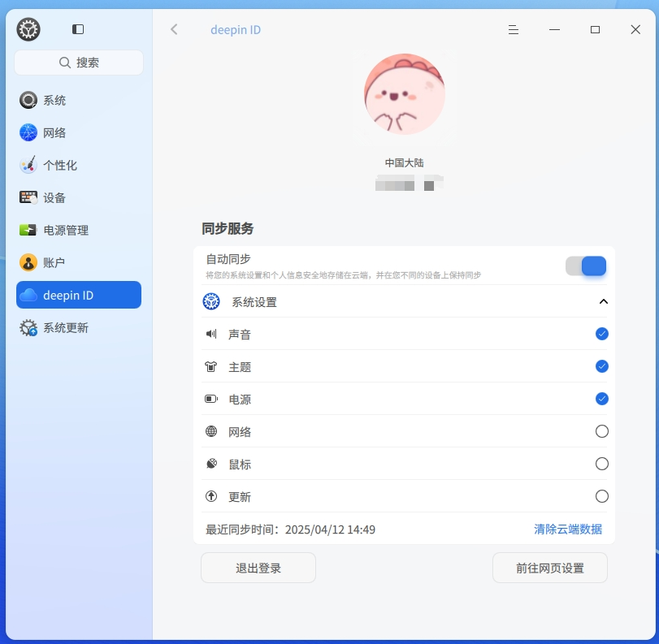This screenshot has height=644, width=659.
Task: Click the 系统设置 blue gear icon
Action: click(x=211, y=301)
